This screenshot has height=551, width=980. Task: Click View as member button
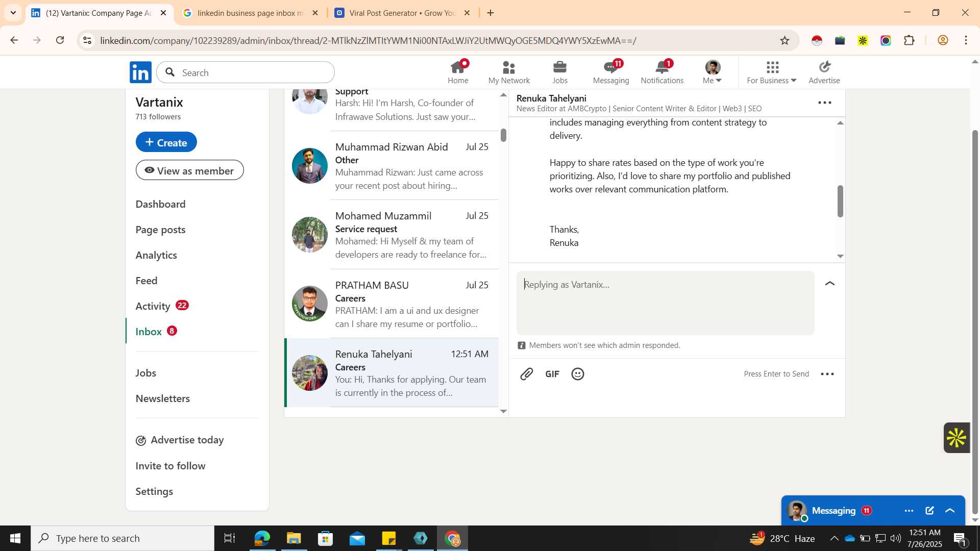pos(190,170)
